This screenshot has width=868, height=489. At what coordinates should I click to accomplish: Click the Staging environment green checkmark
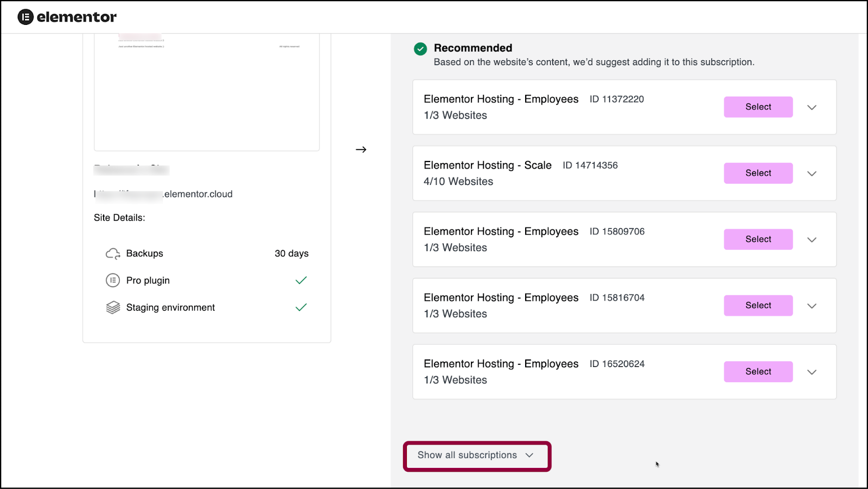click(x=301, y=307)
